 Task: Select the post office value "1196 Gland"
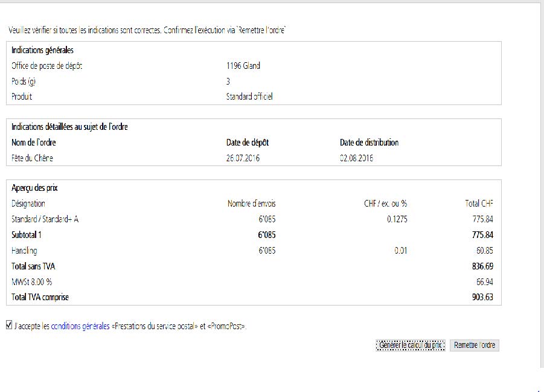tap(243, 66)
